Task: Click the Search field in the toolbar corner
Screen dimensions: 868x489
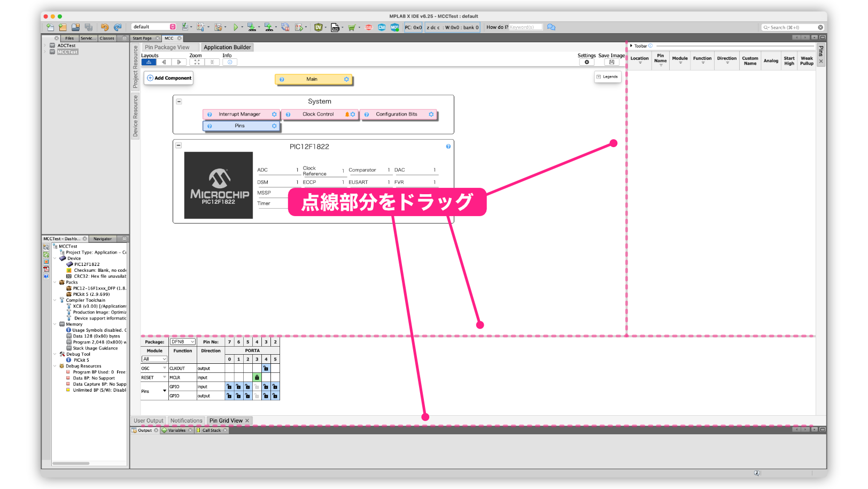Action: 793,27
